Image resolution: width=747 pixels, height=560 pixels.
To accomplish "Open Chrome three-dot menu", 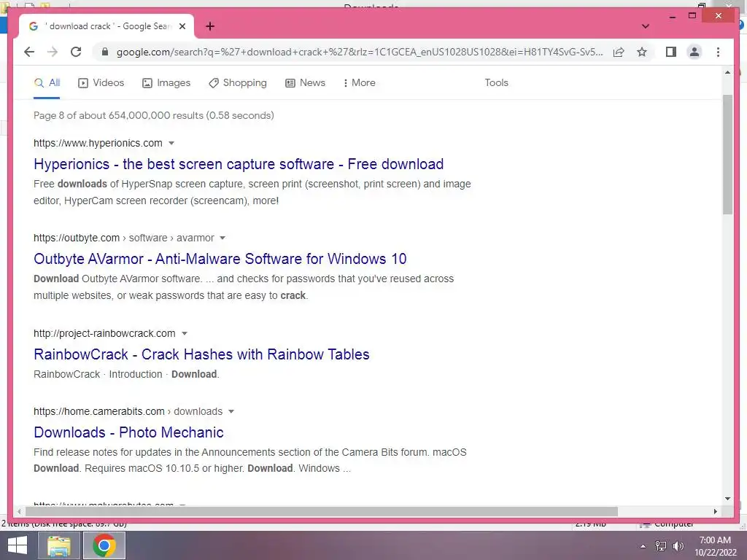I will pyautogui.click(x=718, y=52).
